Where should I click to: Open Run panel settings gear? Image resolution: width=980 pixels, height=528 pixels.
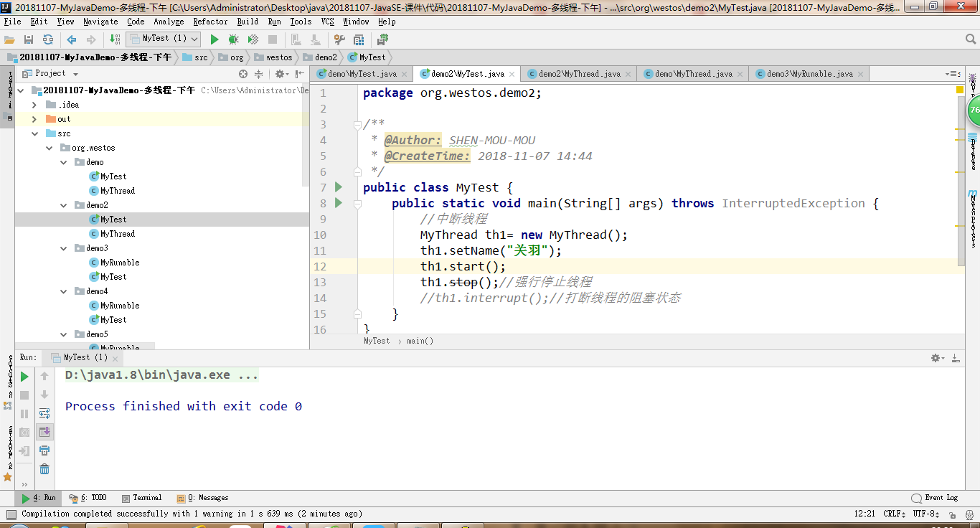(x=938, y=358)
